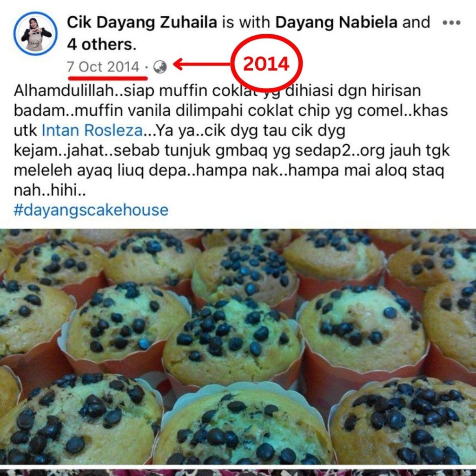Open the #dayangscakehouse hashtag

[91, 210]
